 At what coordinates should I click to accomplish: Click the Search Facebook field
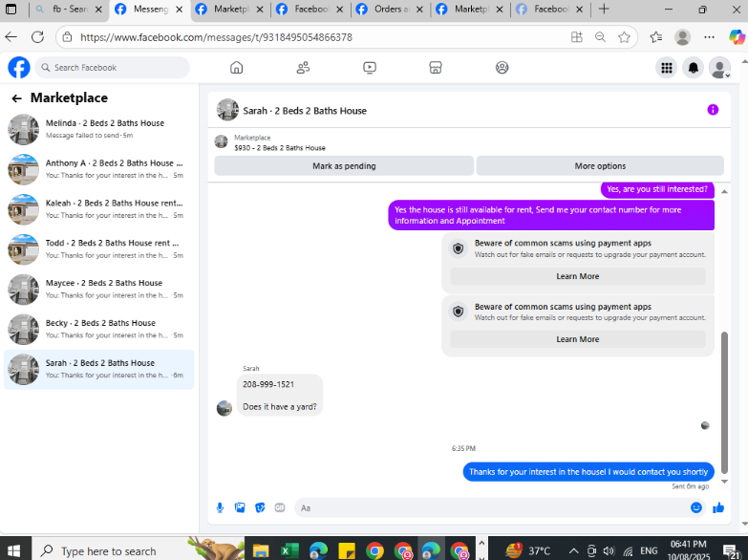[113, 67]
